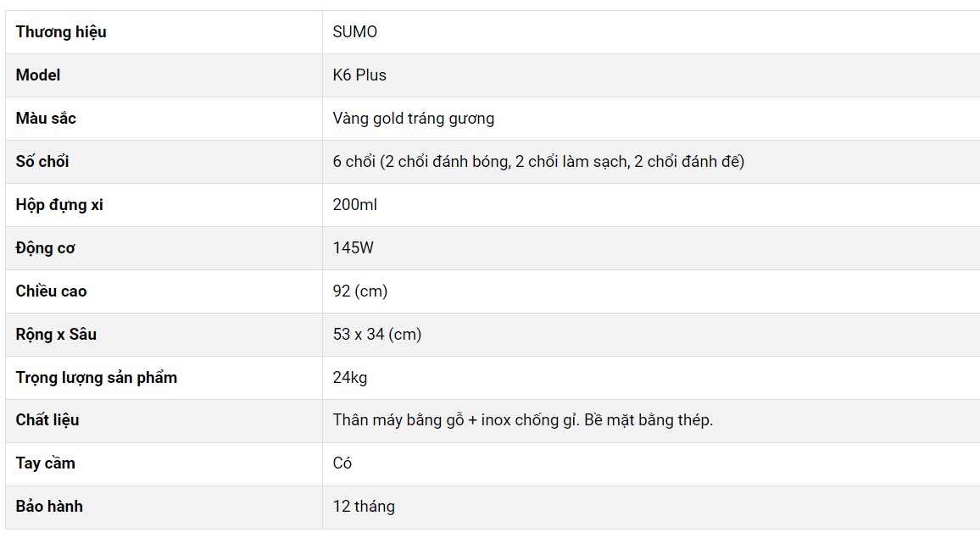The image size is (980, 538).
Task: Click the "Thương hiệu" row label
Action: click(x=61, y=32)
